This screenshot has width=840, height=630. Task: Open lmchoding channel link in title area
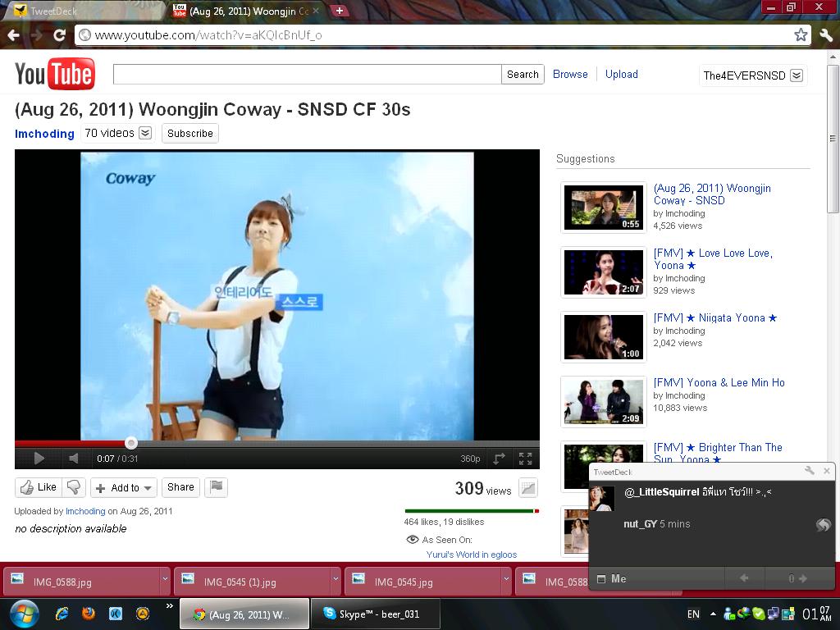click(x=44, y=134)
